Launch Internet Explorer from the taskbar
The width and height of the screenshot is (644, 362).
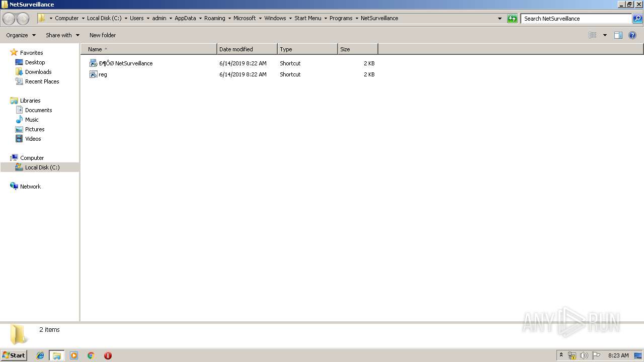(40, 355)
